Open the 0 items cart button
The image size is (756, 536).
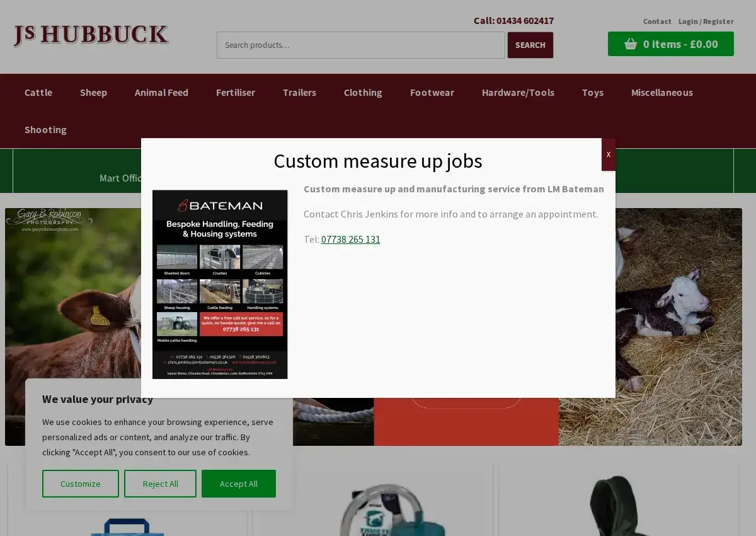click(x=671, y=44)
